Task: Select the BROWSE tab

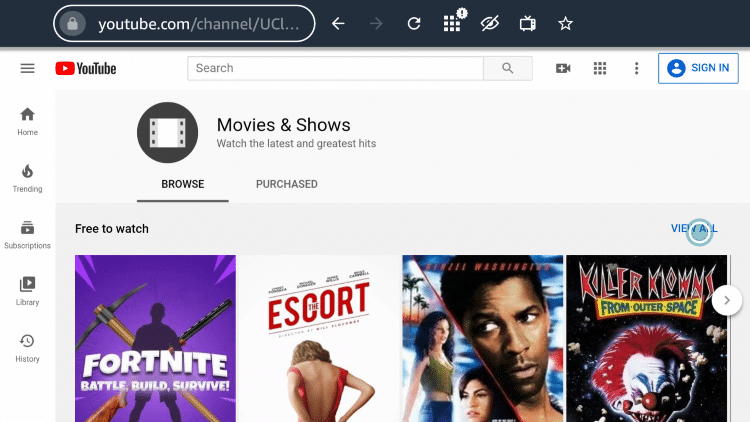Action: (x=183, y=185)
